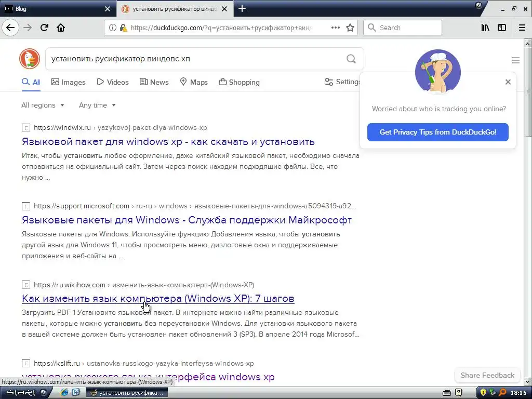Screen dimensions: 532x399
Task: Click the help question mark tray icon
Action: [458, 393]
